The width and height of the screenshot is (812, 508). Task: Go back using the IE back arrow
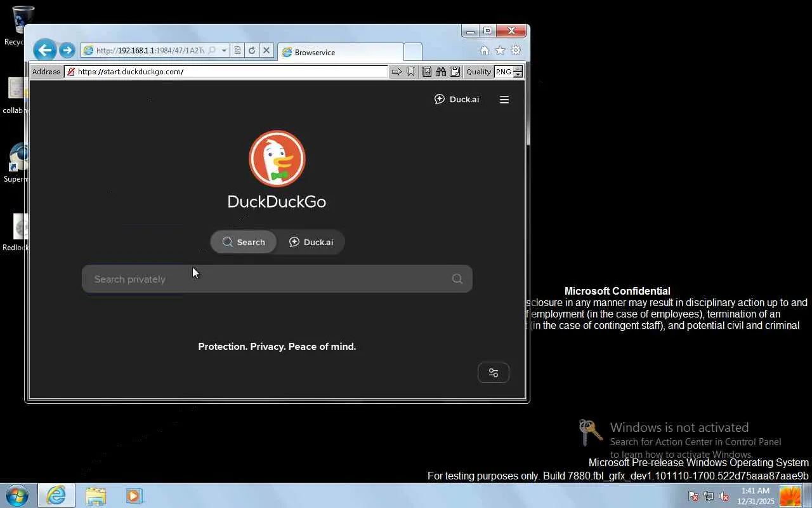click(44, 50)
